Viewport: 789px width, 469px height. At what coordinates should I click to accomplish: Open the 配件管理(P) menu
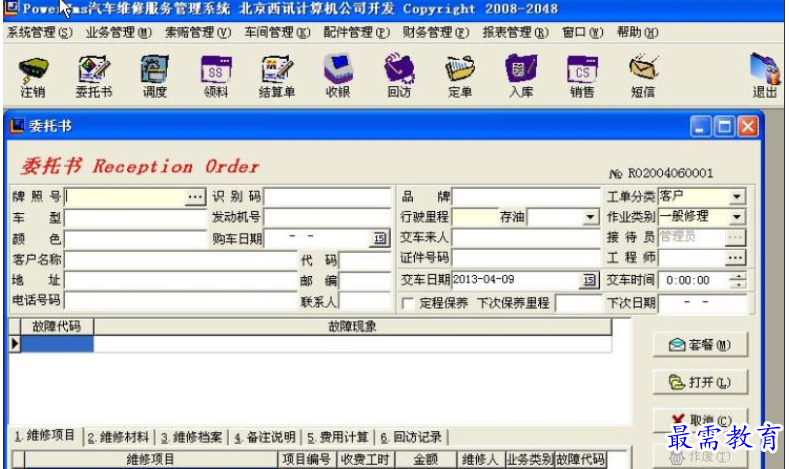pyautogui.click(x=356, y=33)
